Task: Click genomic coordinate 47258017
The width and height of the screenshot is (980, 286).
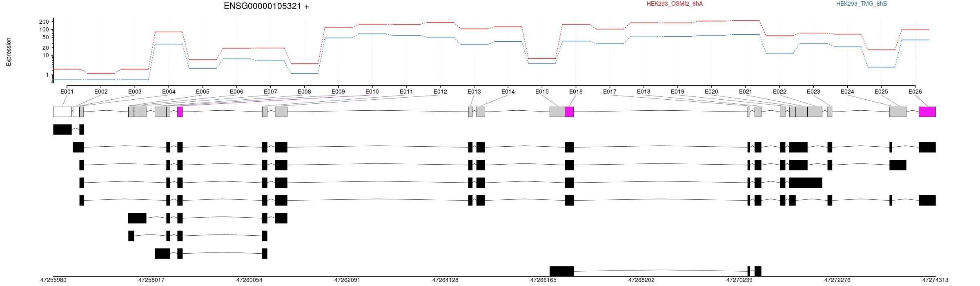Action: (x=151, y=280)
